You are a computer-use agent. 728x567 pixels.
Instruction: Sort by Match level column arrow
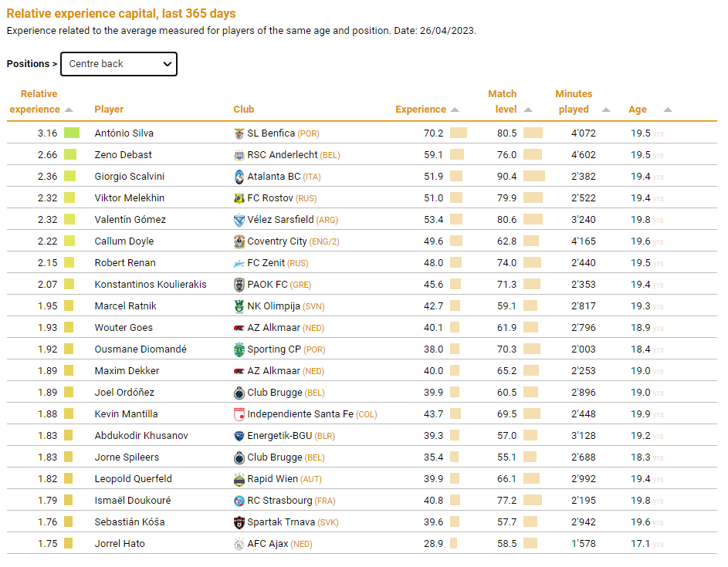pyautogui.click(x=529, y=110)
